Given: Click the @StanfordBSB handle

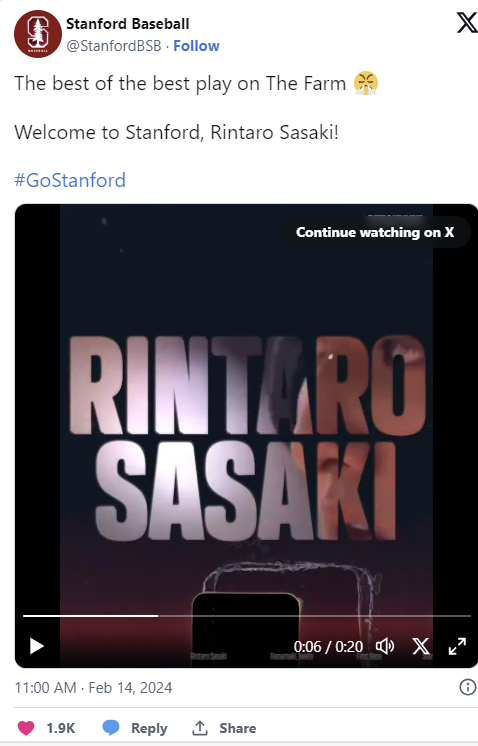Looking at the screenshot, I should pos(114,46).
